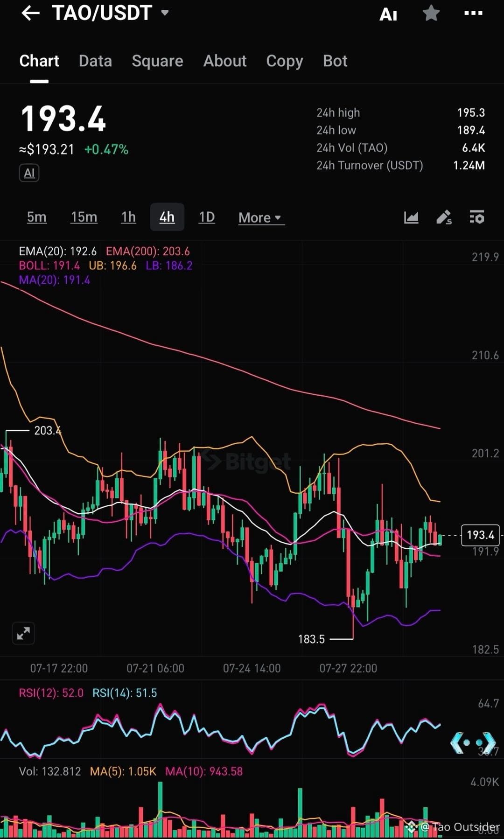504x839 pixels.
Task: Switch to the Data tab
Action: pos(95,61)
